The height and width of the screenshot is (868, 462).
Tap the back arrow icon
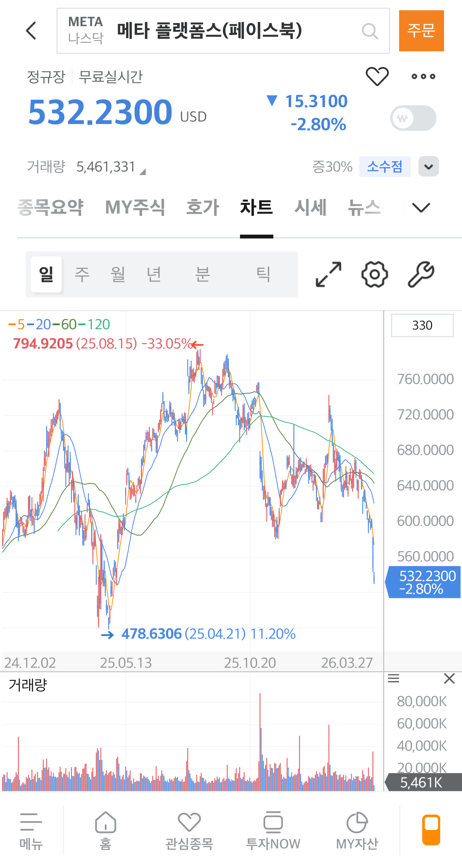[31, 31]
